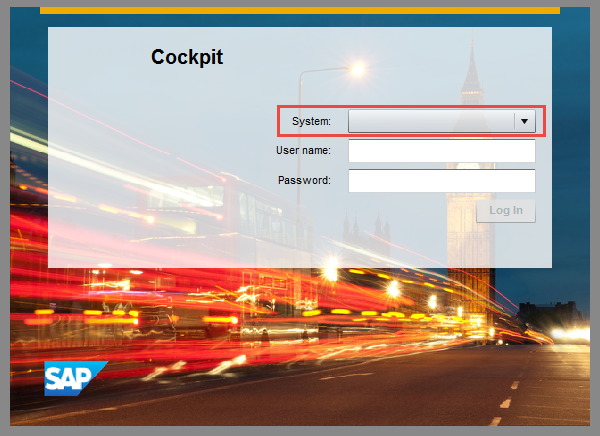Image resolution: width=600 pixels, height=436 pixels.
Task: Click the Big Ben tower spire
Action: (472, 65)
